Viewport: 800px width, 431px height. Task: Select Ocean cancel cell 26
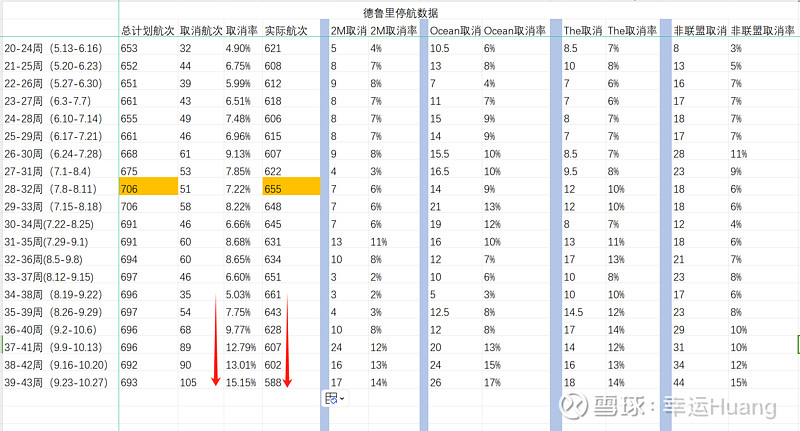[435, 383]
